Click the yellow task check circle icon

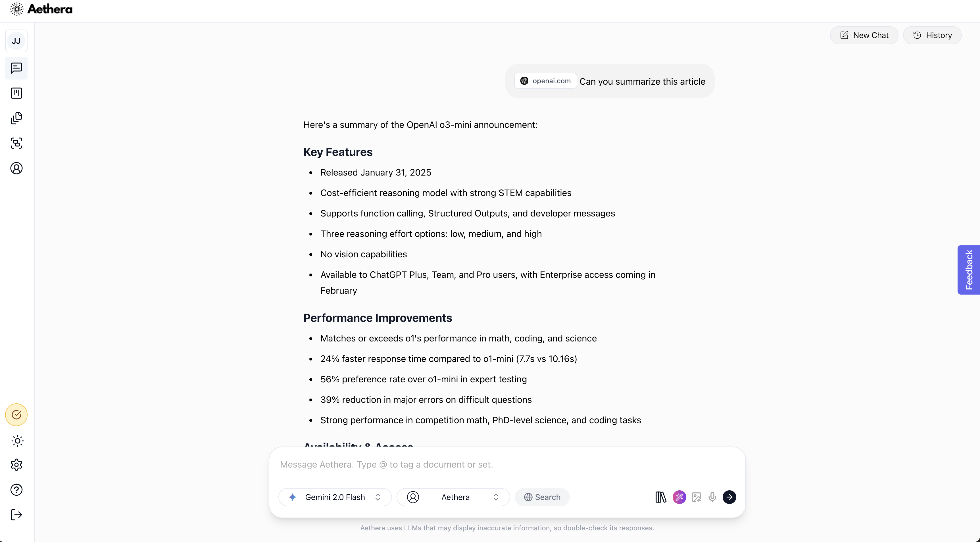16,414
